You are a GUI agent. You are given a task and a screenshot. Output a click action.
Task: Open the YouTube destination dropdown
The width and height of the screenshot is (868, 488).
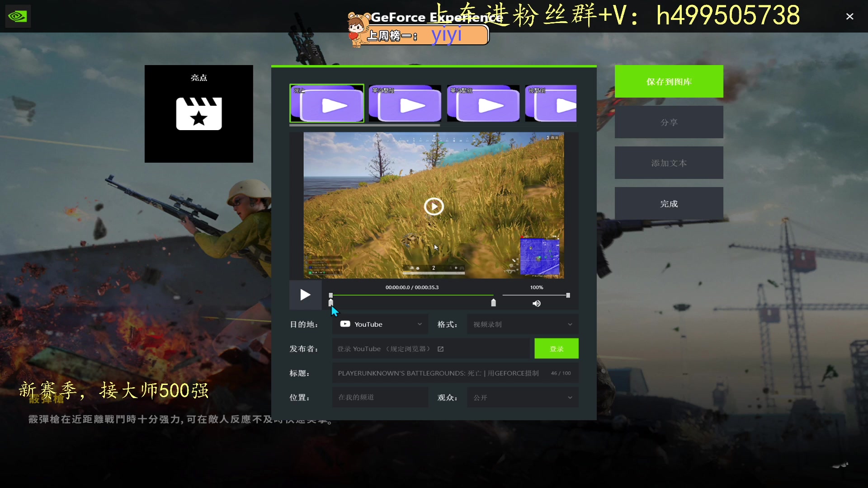(x=380, y=324)
